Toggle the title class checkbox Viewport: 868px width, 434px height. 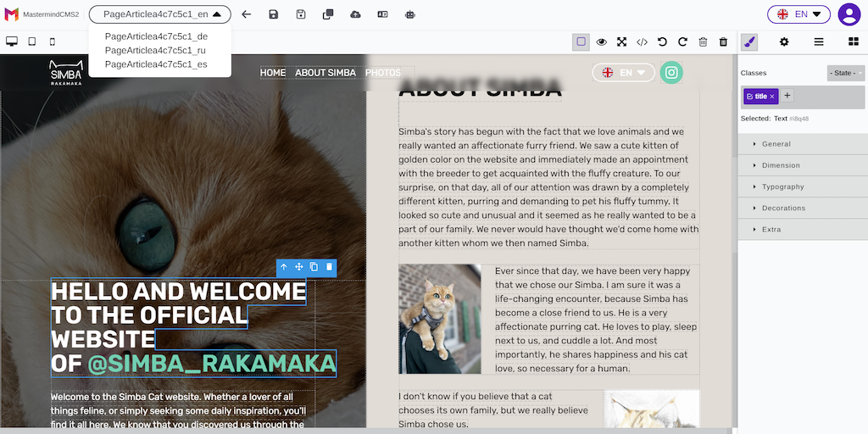749,97
